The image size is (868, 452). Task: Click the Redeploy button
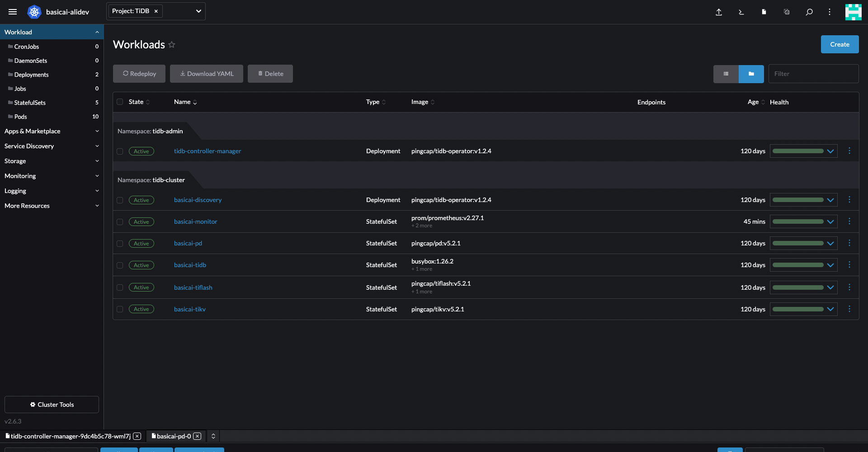click(x=139, y=74)
